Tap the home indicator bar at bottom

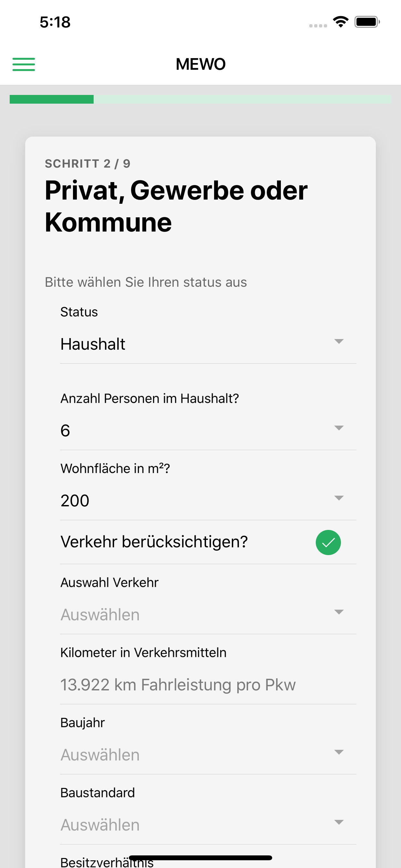[x=200, y=858]
